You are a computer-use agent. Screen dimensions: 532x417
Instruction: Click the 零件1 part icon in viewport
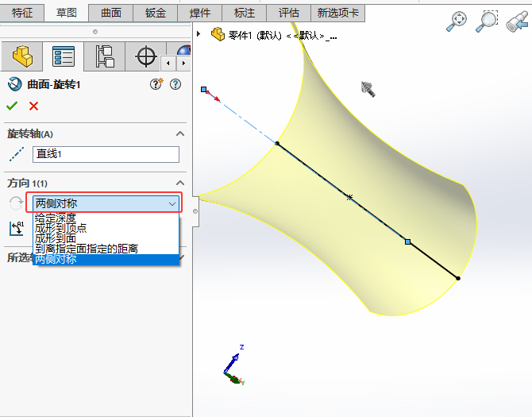(218, 34)
